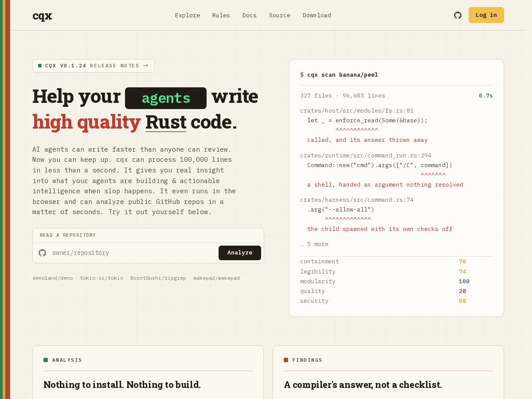Image resolution: width=532 pixels, height=399 pixels.
Task: Click the security score 58
Action: point(462,301)
